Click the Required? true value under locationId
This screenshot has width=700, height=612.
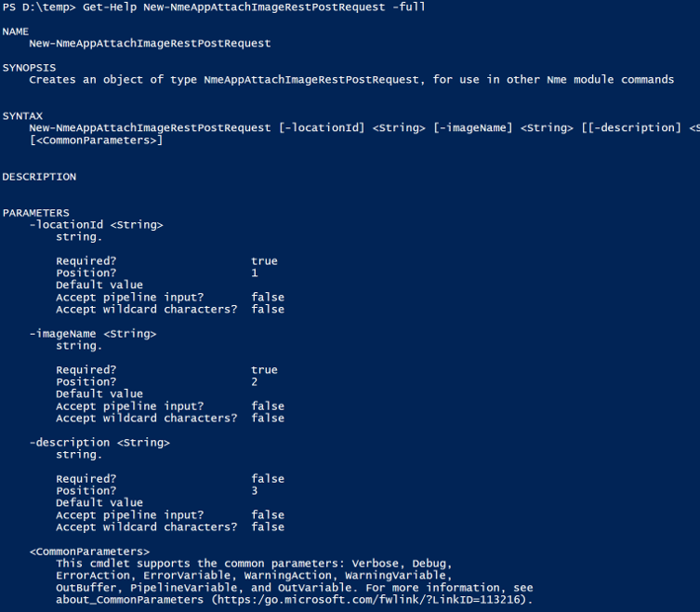coord(264,261)
